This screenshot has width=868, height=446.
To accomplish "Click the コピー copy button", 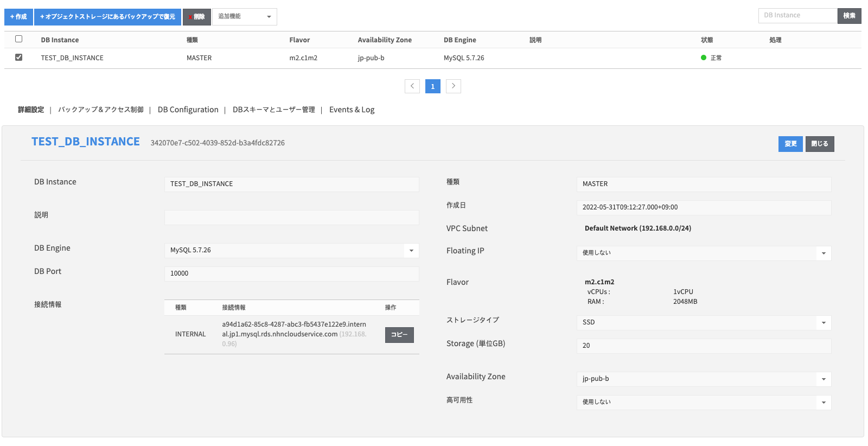I will tap(399, 335).
